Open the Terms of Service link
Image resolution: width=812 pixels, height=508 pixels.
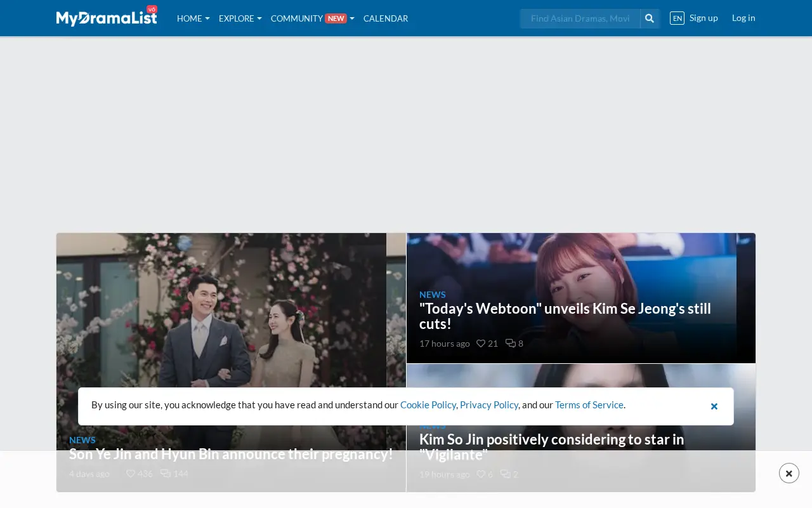pyautogui.click(x=589, y=404)
